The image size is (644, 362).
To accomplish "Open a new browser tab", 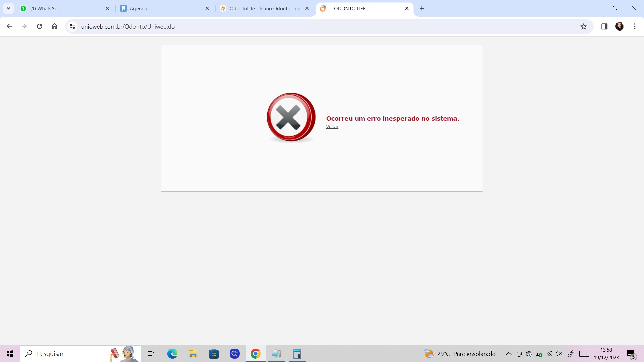I will (x=422, y=8).
